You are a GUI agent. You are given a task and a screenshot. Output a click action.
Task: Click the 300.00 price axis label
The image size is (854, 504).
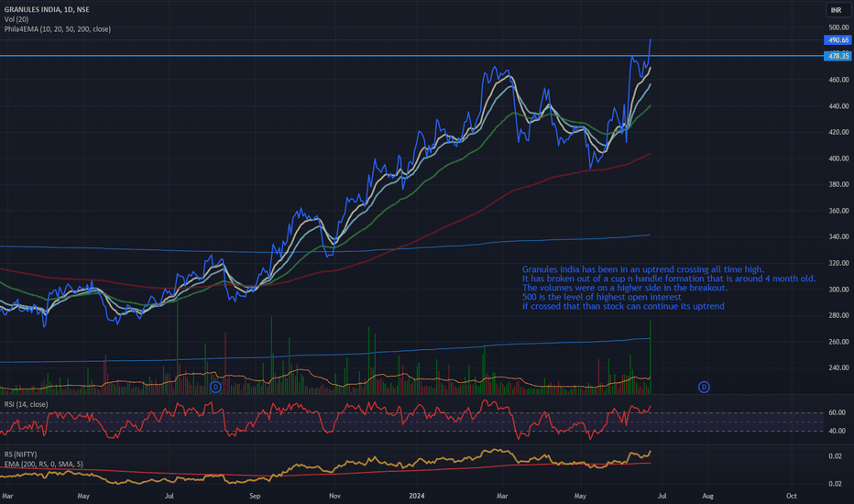click(838, 290)
